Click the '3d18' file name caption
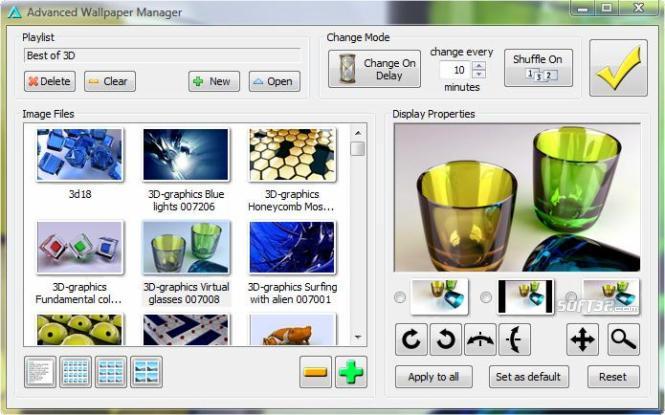Image resolution: width=665 pixels, height=415 pixels. pos(80,194)
